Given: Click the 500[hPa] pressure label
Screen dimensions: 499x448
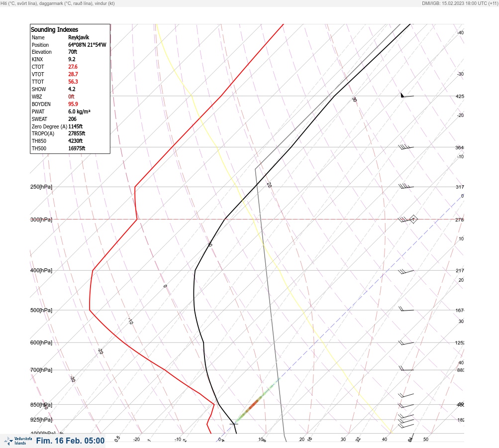Looking at the screenshot, I should point(41,310).
